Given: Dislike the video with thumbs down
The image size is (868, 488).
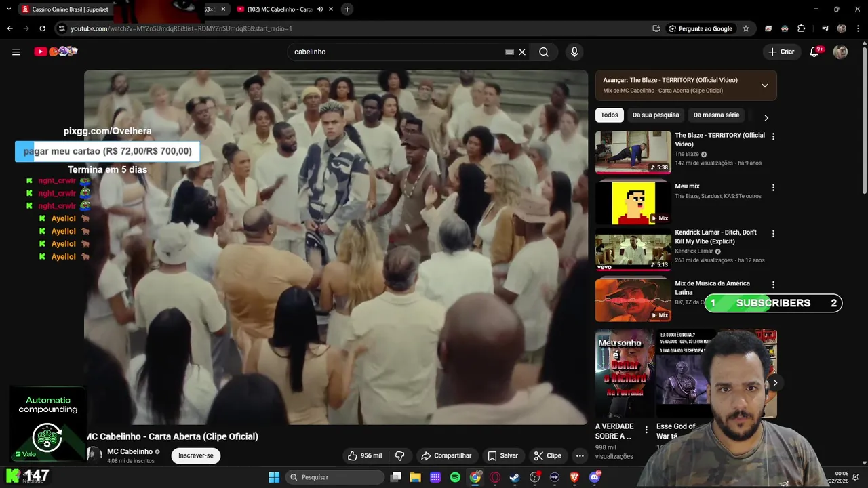Looking at the screenshot, I should (x=399, y=455).
